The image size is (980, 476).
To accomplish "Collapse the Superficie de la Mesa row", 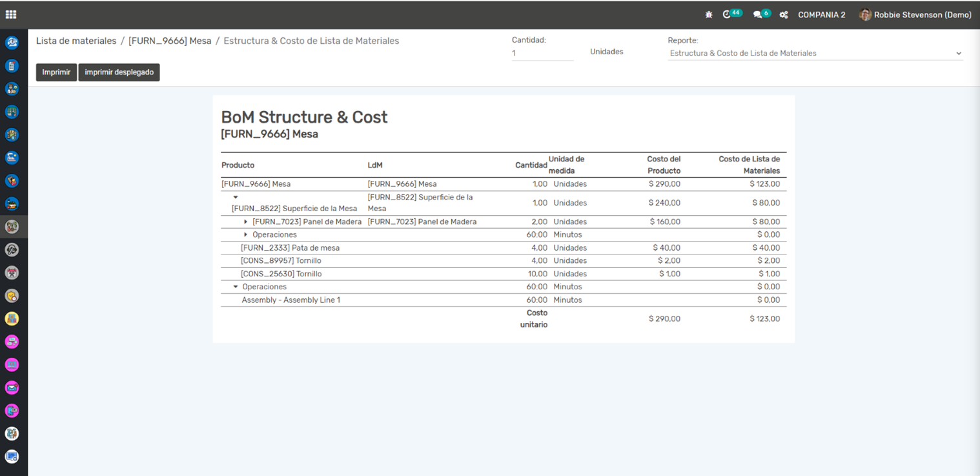I will click(236, 197).
